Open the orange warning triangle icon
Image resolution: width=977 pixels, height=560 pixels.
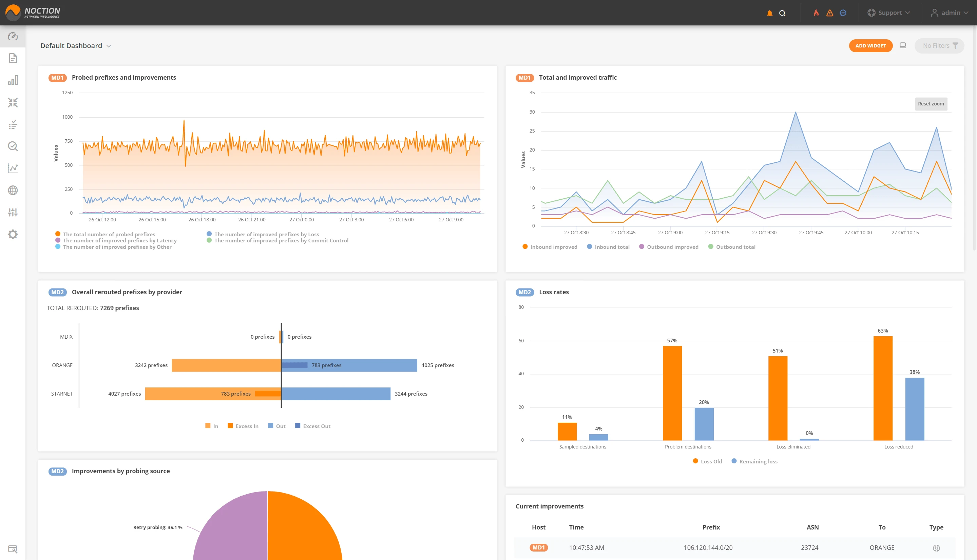tap(830, 13)
